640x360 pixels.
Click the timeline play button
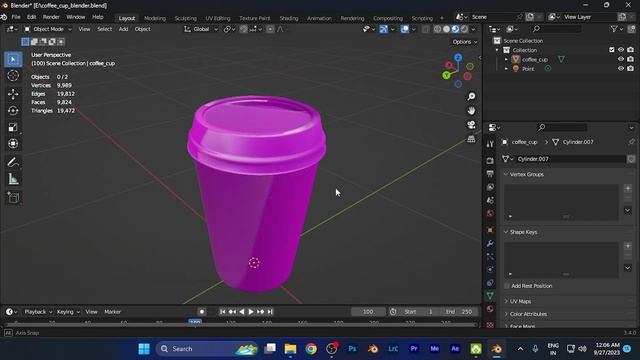pyautogui.click(x=251, y=312)
